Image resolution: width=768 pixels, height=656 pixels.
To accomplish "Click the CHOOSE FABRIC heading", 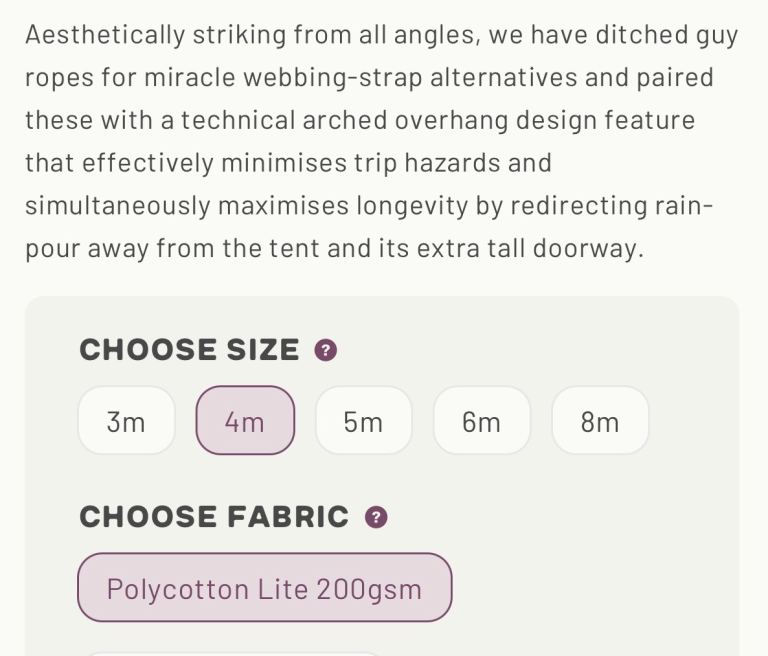I will (x=214, y=517).
